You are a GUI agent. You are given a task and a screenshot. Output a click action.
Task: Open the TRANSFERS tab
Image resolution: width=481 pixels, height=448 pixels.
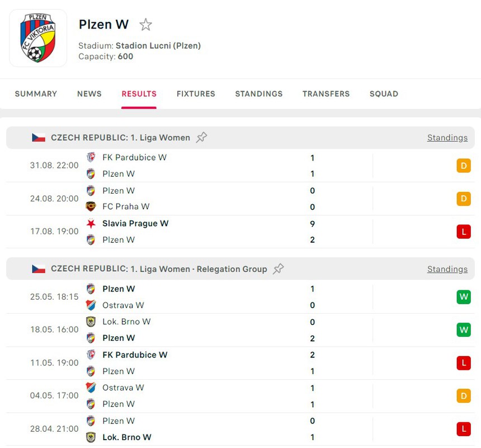pos(326,94)
